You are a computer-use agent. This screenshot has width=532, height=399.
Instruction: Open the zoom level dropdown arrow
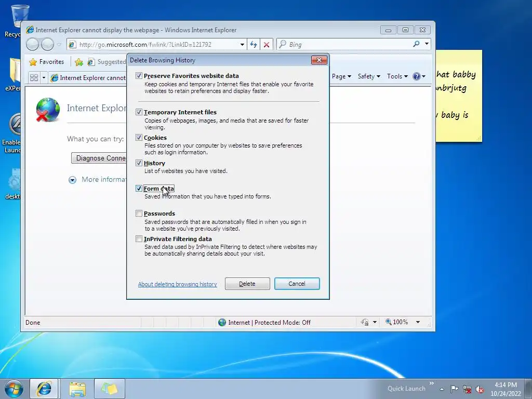click(x=418, y=322)
